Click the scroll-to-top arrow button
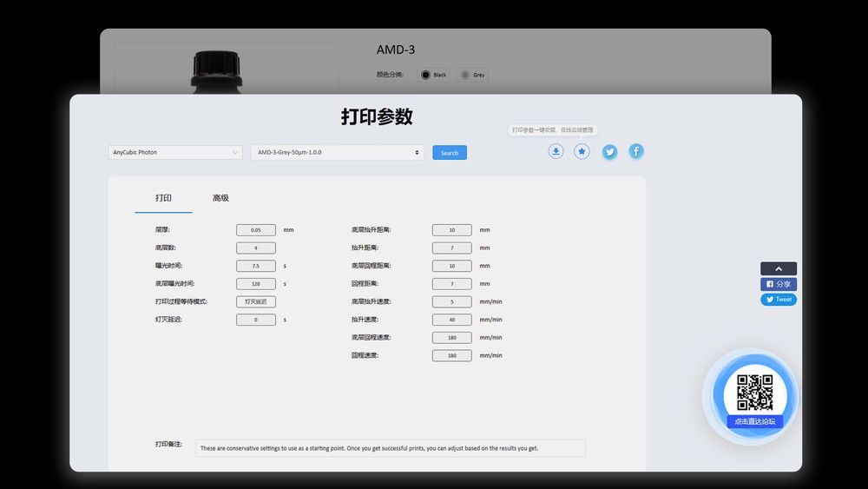The image size is (868, 489). (779, 269)
